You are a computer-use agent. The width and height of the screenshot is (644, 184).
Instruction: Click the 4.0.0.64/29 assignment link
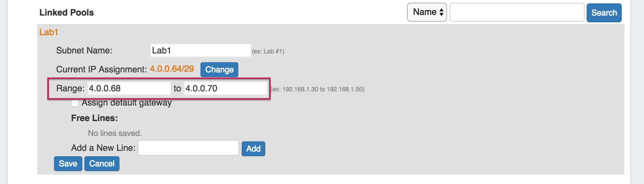point(172,69)
